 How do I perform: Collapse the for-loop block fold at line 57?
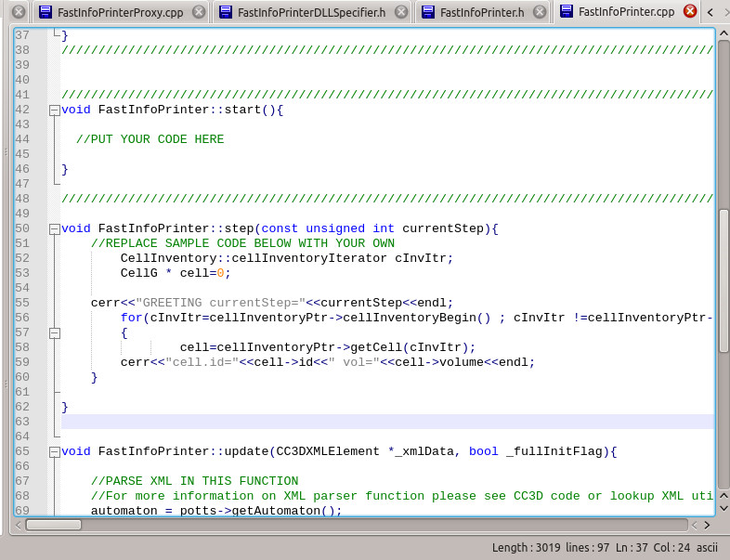54,332
